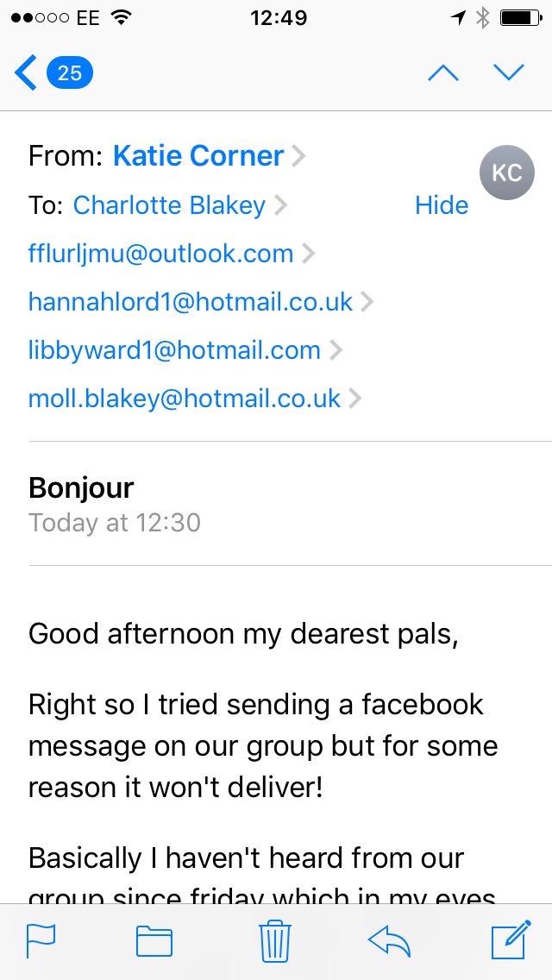The width and height of the screenshot is (552, 980).
Task: Expand chevron next to libbyward1@hotmail.com
Action: pos(336,350)
